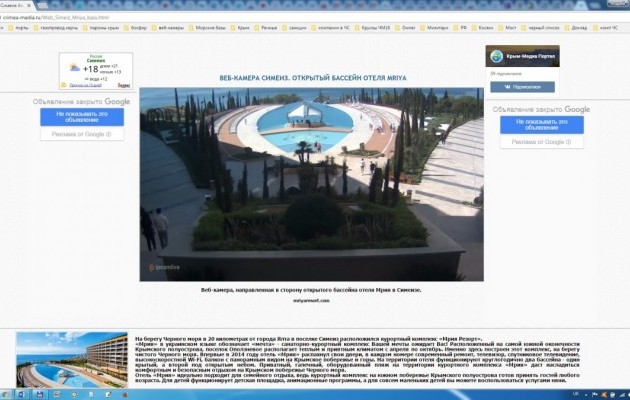This screenshot has width=630, height=400.
Task: Open the mriyaresort.com link below the webcam
Action: pos(311,300)
